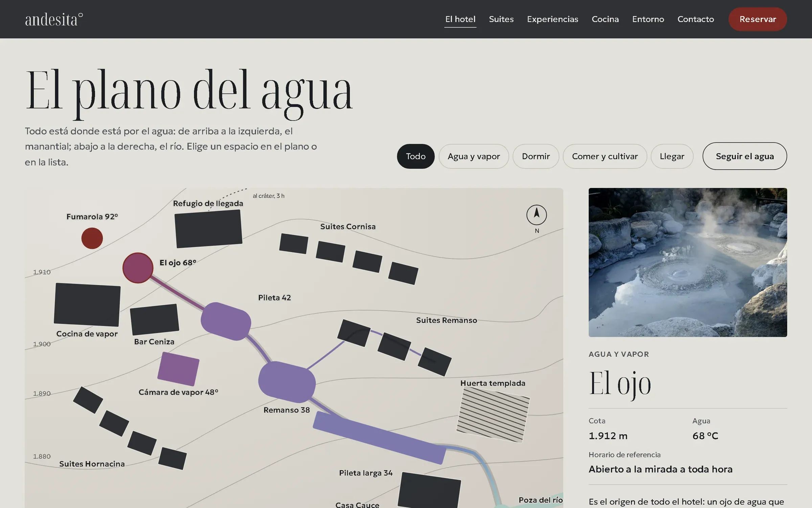Click the Poza del río label

click(x=541, y=500)
